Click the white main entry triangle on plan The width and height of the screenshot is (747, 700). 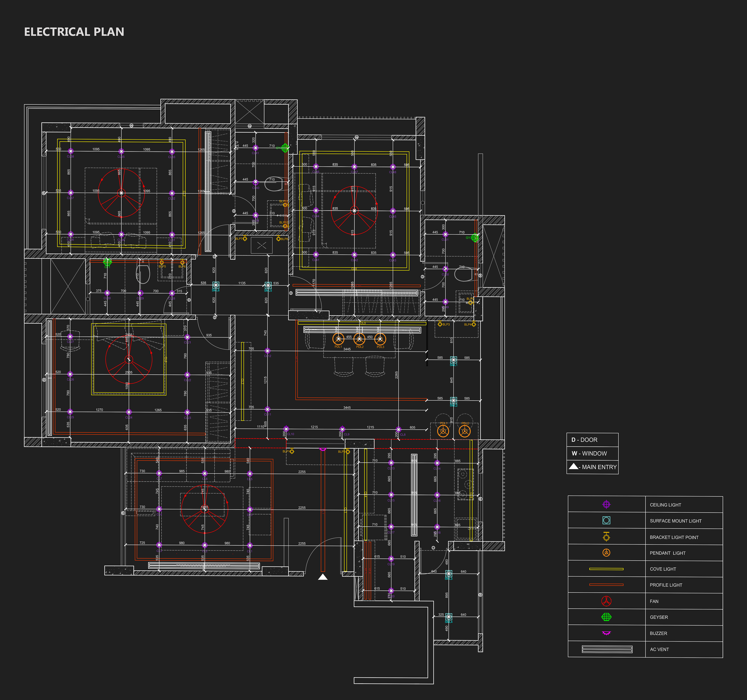click(323, 577)
